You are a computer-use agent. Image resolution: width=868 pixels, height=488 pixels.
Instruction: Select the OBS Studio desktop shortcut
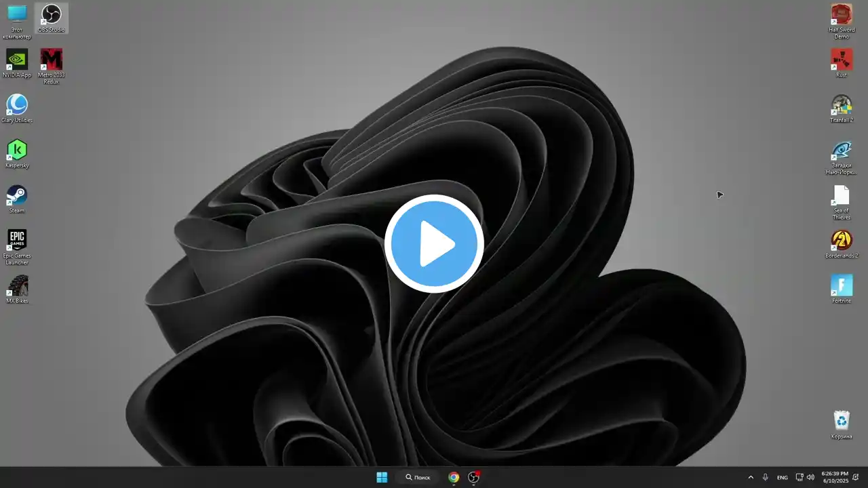point(52,18)
